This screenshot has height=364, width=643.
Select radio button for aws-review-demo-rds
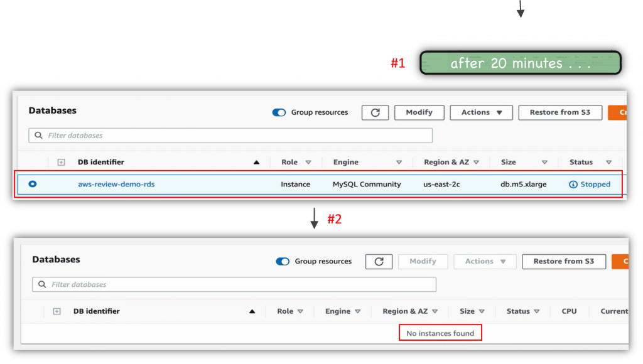click(33, 184)
